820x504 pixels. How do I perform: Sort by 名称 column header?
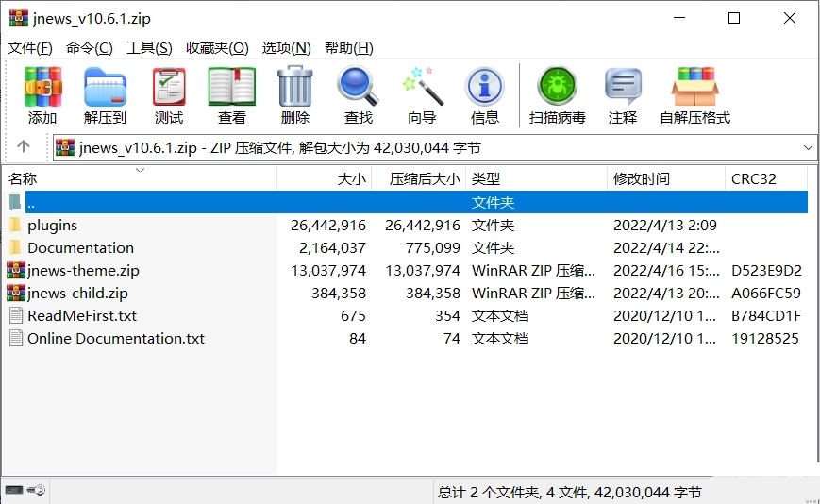click(140, 178)
